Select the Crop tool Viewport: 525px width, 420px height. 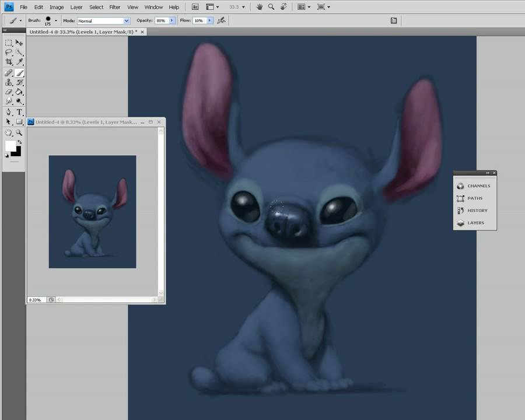tap(9, 62)
